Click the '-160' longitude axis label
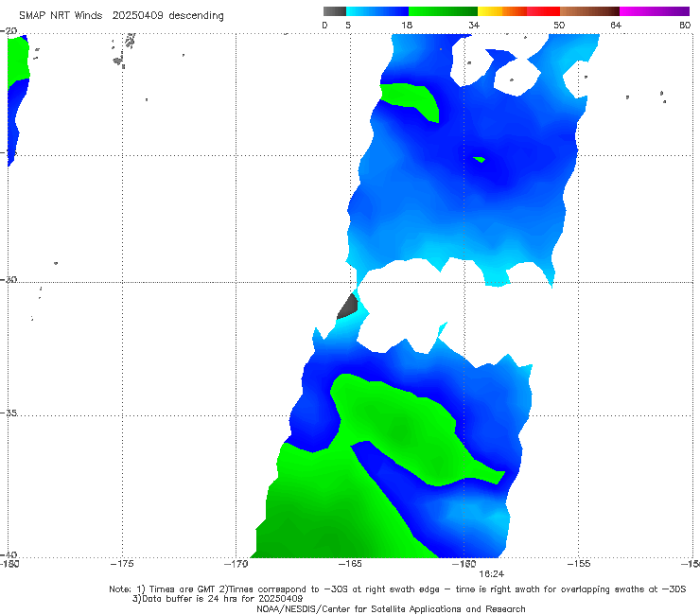The image size is (700, 615). coord(464,564)
